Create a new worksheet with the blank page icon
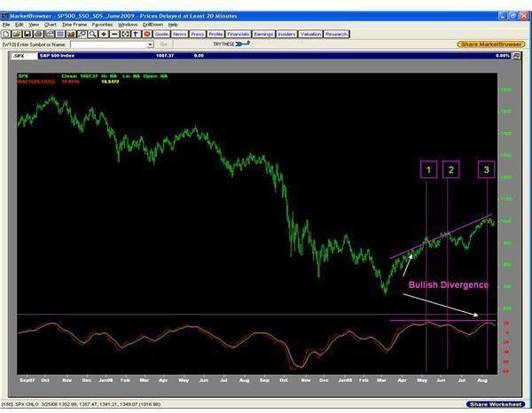 point(6,34)
